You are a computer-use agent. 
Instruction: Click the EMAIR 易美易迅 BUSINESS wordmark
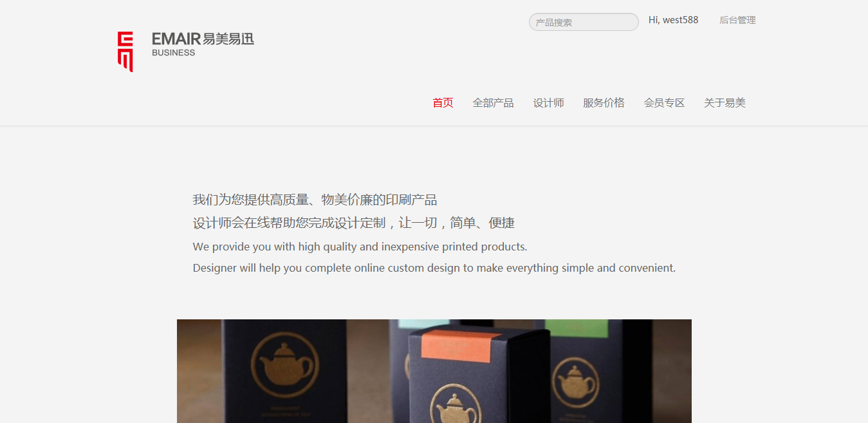pyautogui.click(x=203, y=44)
